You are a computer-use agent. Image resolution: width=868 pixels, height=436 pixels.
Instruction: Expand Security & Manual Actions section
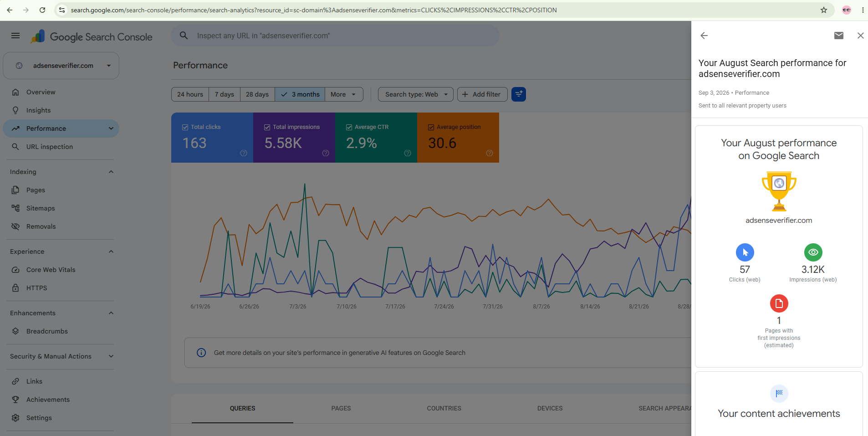click(111, 356)
